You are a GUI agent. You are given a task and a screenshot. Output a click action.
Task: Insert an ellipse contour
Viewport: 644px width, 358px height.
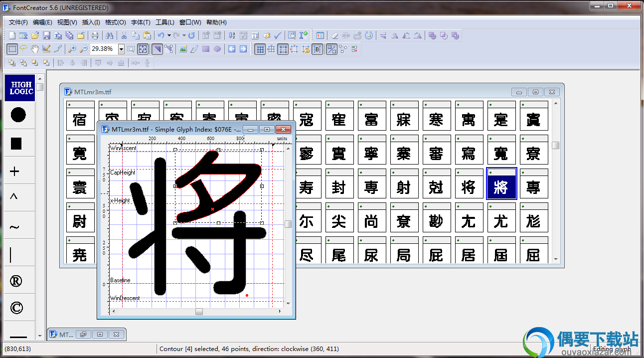coord(217,49)
